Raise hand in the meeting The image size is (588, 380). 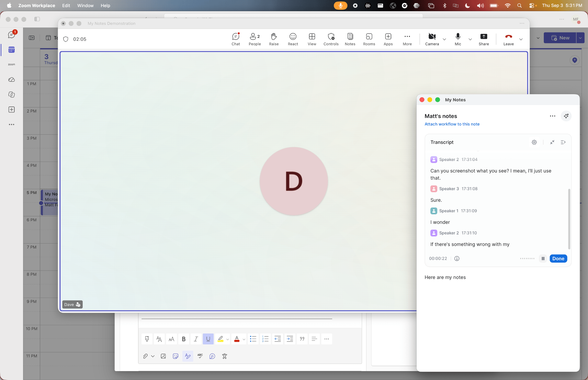(x=274, y=39)
